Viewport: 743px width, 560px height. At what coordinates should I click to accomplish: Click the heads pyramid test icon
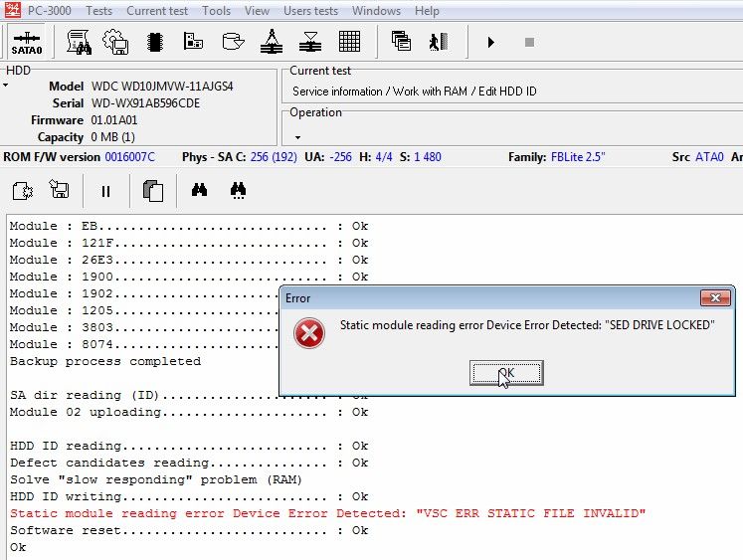click(272, 41)
